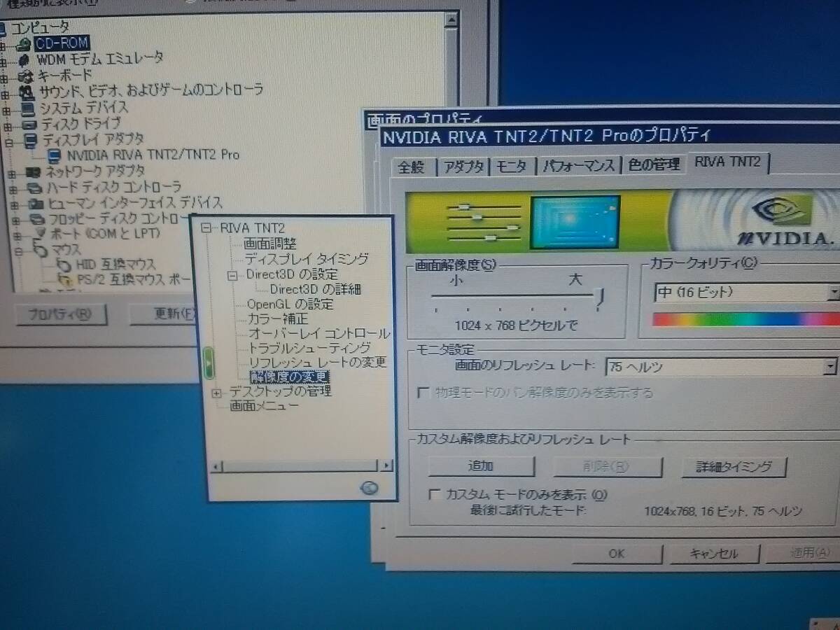This screenshot has width=840, height=630.
Task: Click the ネットワーク アダプタ icon
Action: [34, 171]
